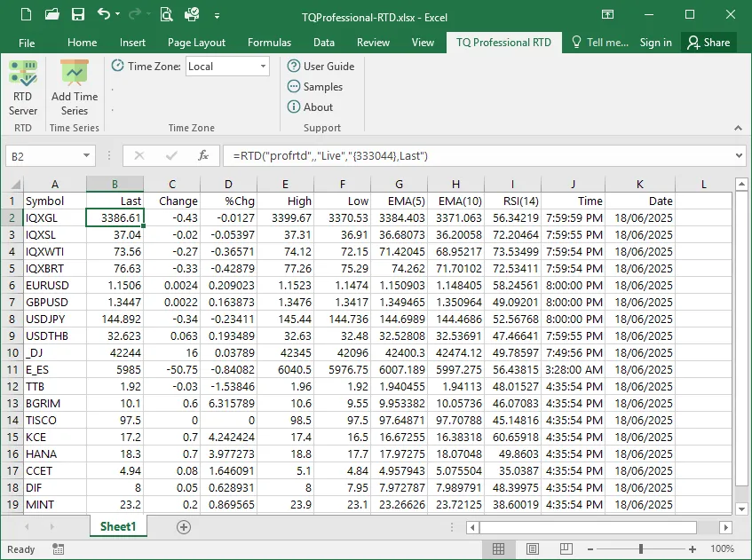Screen dimensions: 752x560
Task: Open the Formulas ribbon tab
Action: coord(269,43)
